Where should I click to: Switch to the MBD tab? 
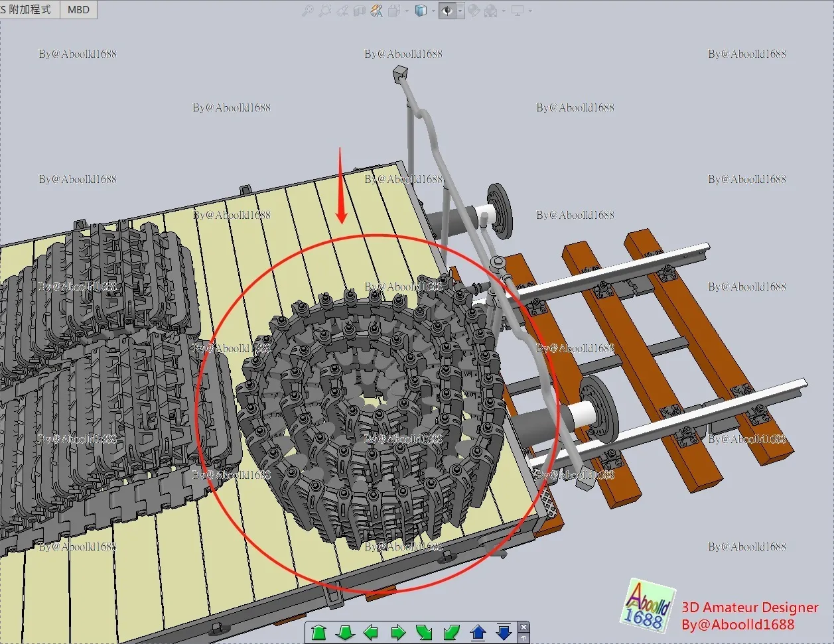(x=78, y=9)
